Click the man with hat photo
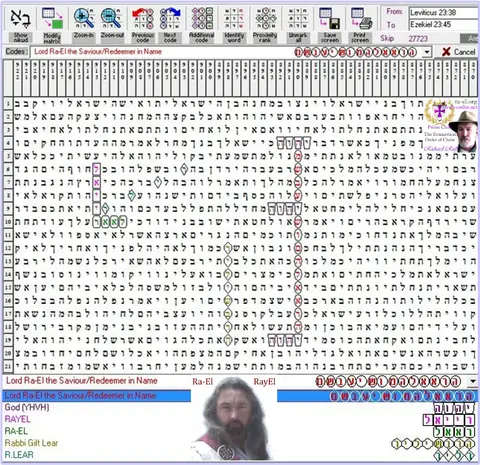The image size is (480, 465). (x=464, y=131)
